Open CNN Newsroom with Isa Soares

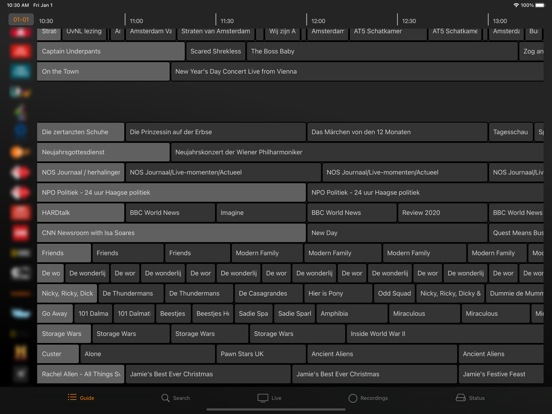[x=171, y=233]
